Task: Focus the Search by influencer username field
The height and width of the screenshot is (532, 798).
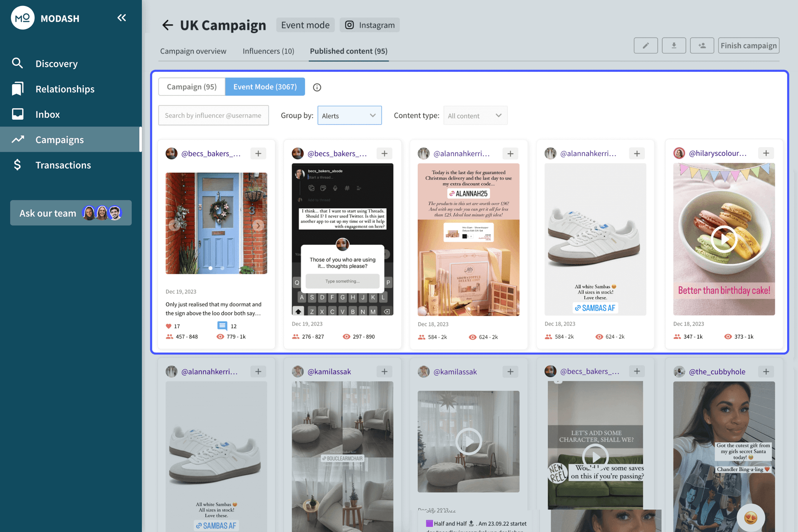Action: click(213, 115)
